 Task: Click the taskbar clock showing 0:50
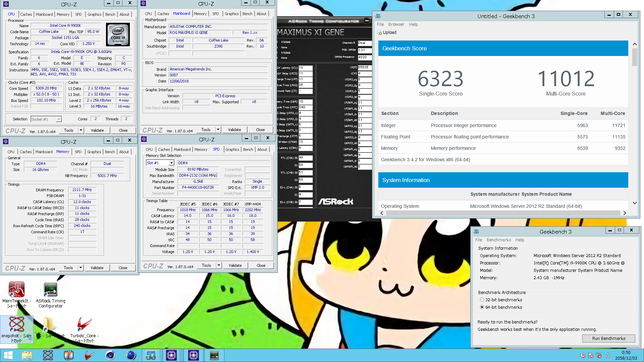pos(626,355)
